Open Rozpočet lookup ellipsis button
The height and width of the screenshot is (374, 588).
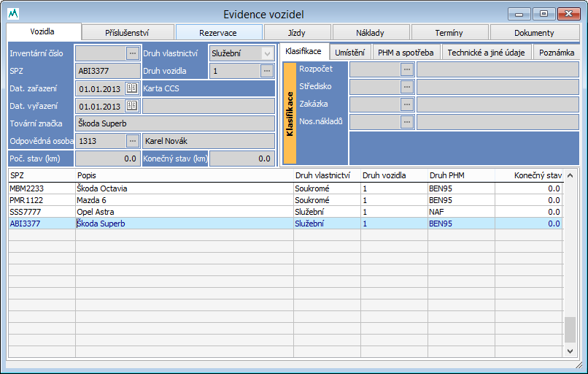(407, 69)
